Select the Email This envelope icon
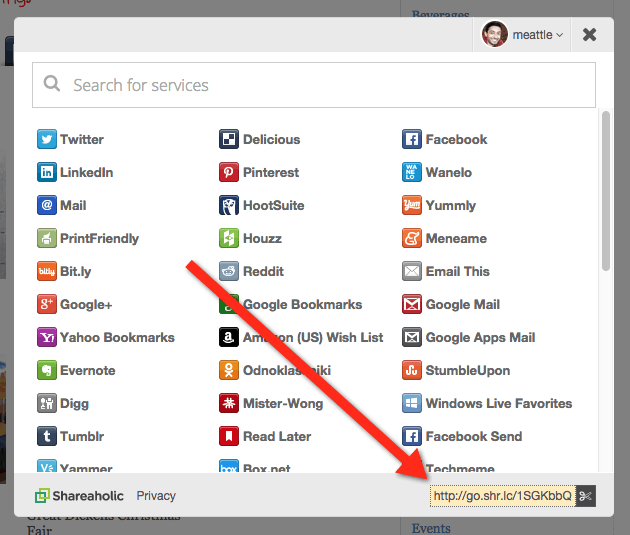 (412, 271)
